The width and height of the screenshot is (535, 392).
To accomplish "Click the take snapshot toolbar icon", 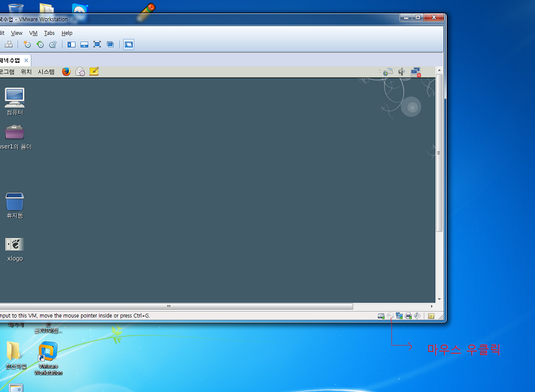I will (27, 44).
